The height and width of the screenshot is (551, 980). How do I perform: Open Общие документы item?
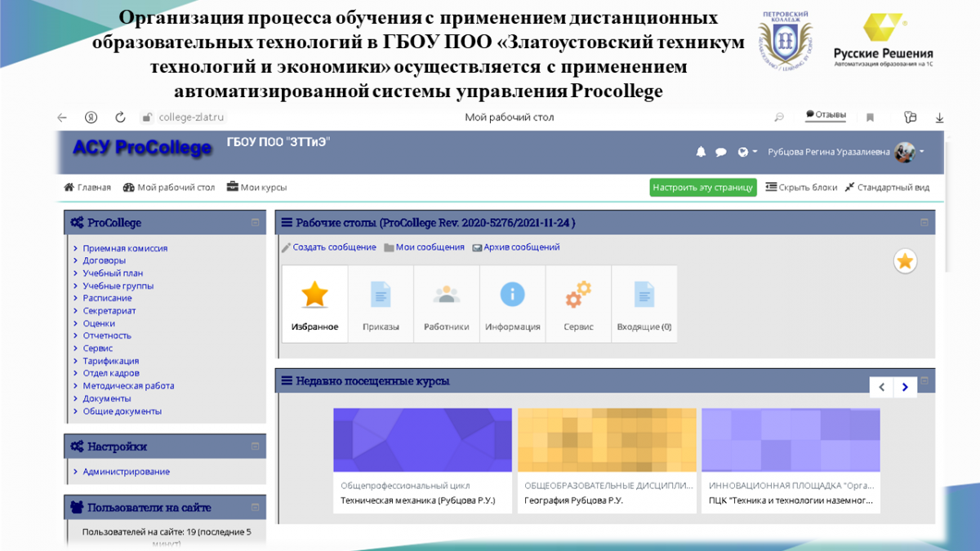(x=122, y=411)
